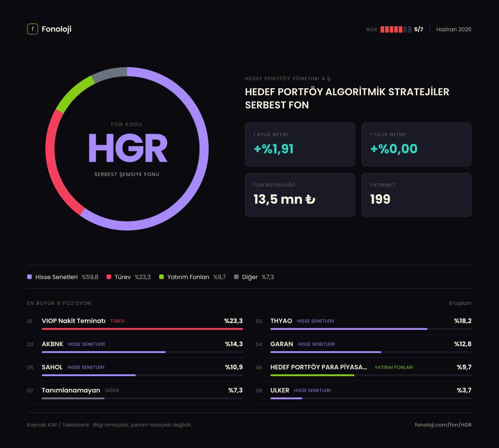Image resolution: width=499 pixels, height=448 pixels.
Task: Click the THYAO purple progress bar
Action: click(349, 329)
